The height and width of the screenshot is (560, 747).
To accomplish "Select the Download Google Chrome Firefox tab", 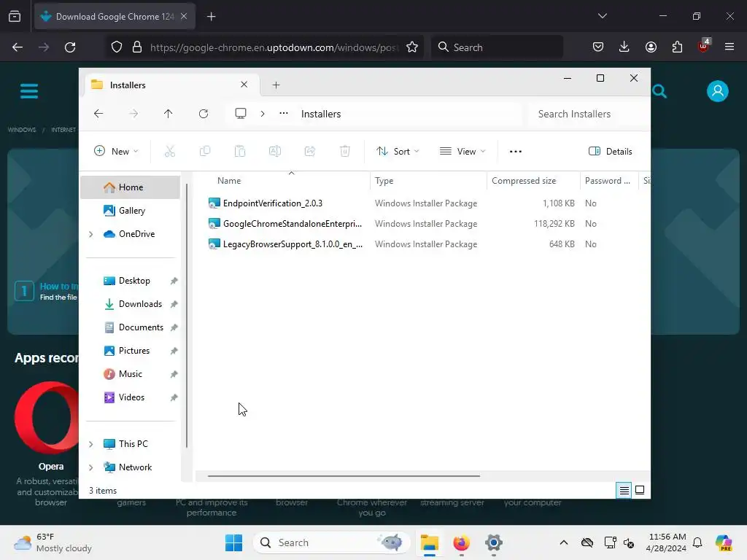I will click(x=115, y=17).
